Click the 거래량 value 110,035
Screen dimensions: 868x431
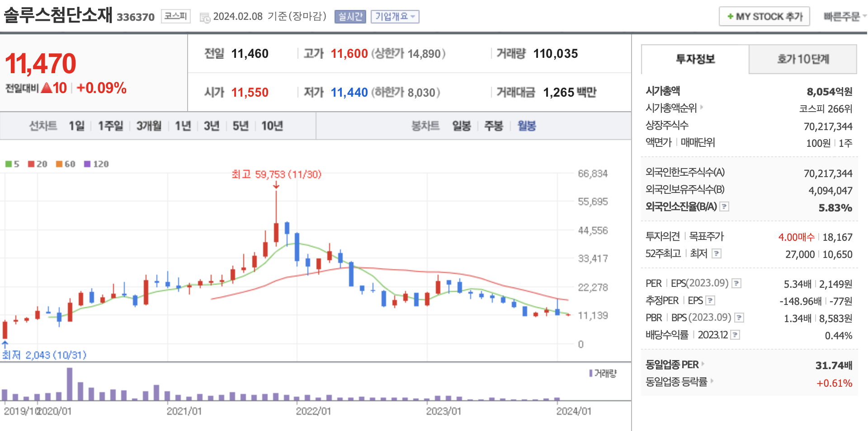pos(556,54)
